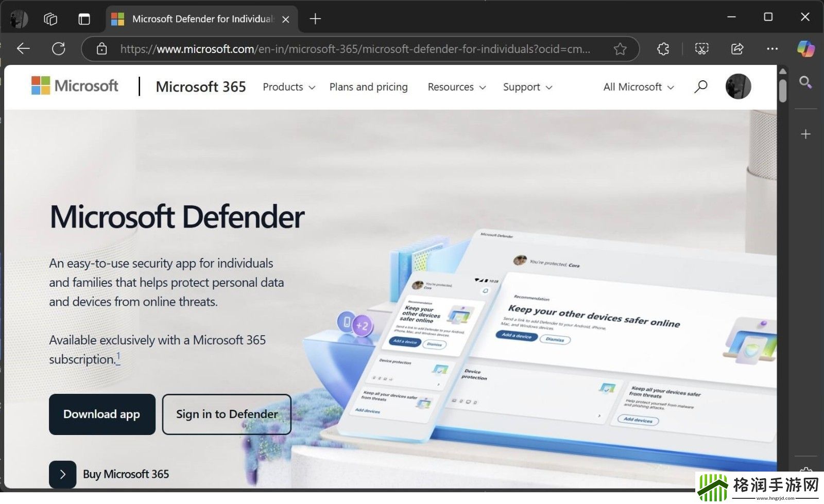
Task: Open the All Microsoft dropdown
Action: point(638,87)
